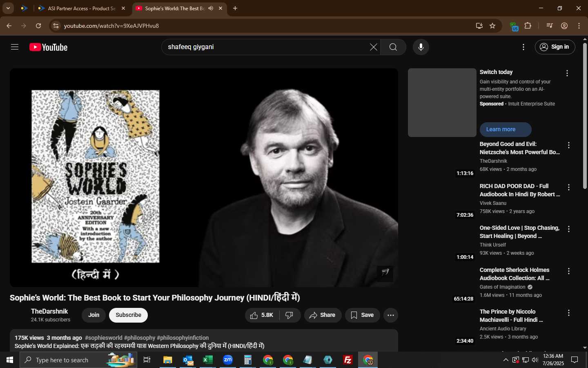Run search with the magnifier button
Viewport: 588px width, 368px height.
393,47
